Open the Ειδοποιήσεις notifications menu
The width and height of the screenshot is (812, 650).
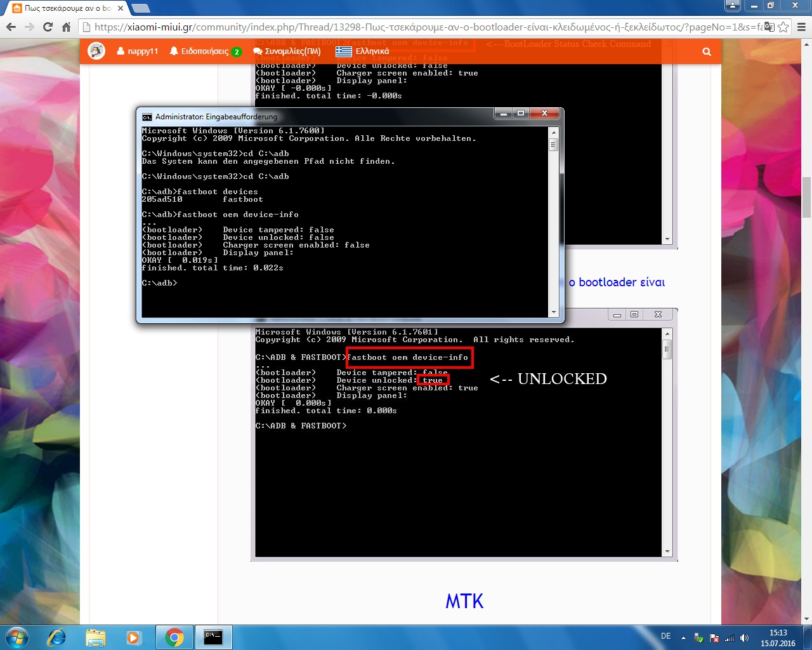[205, 51]
